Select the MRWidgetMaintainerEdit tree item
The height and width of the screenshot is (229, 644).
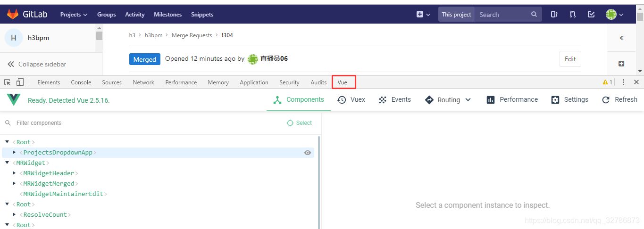[x=63, y=194]
